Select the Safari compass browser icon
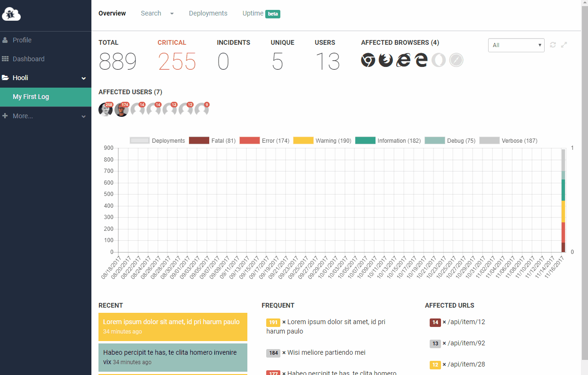 456,60
